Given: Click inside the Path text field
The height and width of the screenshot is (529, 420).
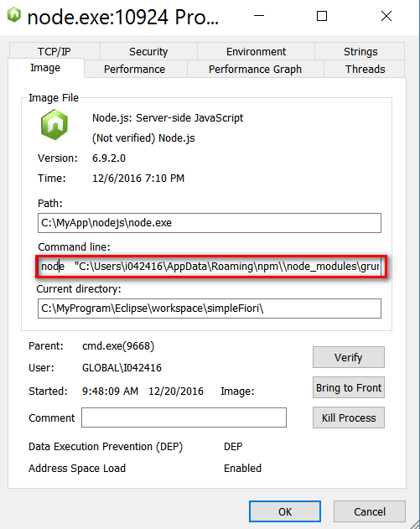Looking at the screenshot, I should [x=210, y=223].
